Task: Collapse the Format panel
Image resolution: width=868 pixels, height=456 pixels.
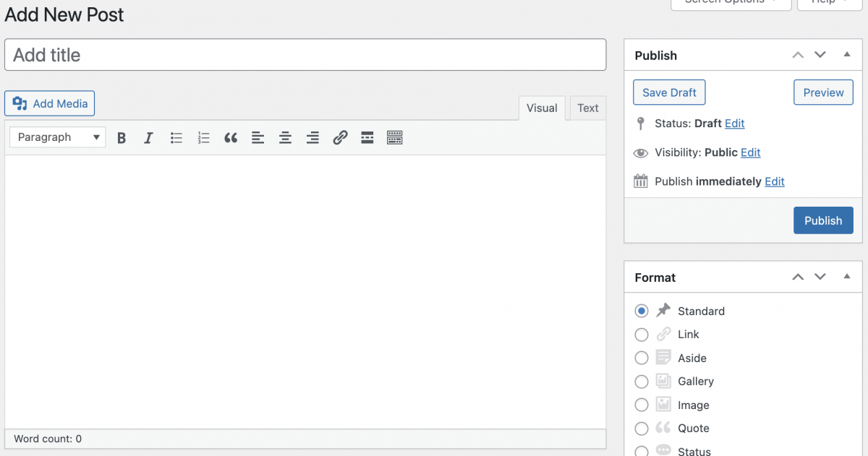Action: point(846,277)
